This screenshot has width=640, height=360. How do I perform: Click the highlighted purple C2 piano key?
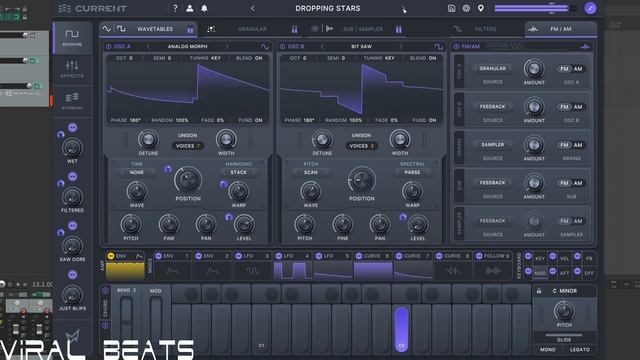[x=402, y=329]
